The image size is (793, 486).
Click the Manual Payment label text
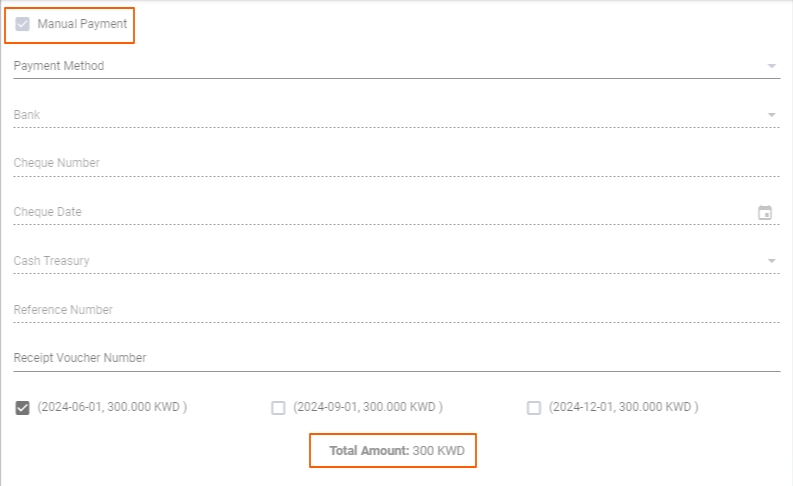82,24
